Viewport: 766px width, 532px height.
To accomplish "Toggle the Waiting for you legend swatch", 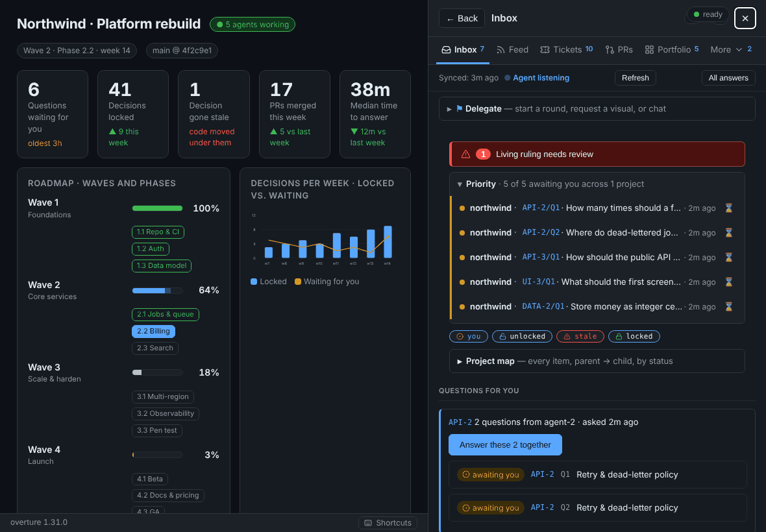I will pyautogui.click(x=297, y=282).
